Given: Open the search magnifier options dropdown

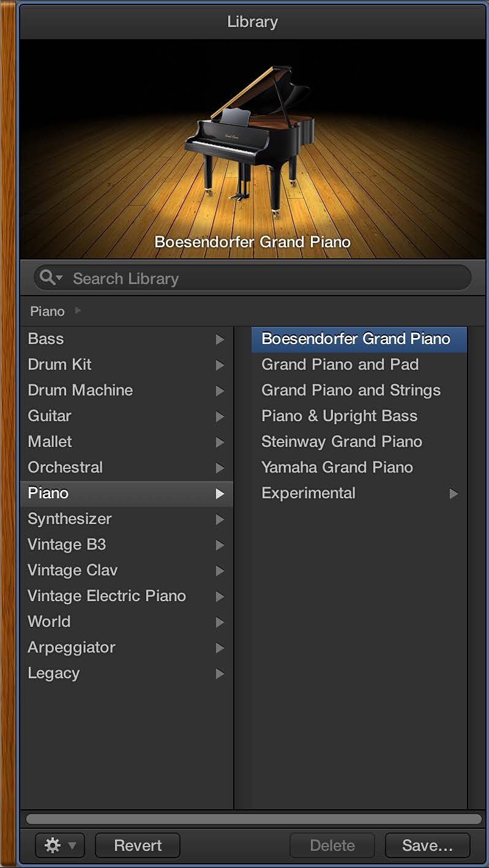Looking at the screenshot, I should click(51, 279).
